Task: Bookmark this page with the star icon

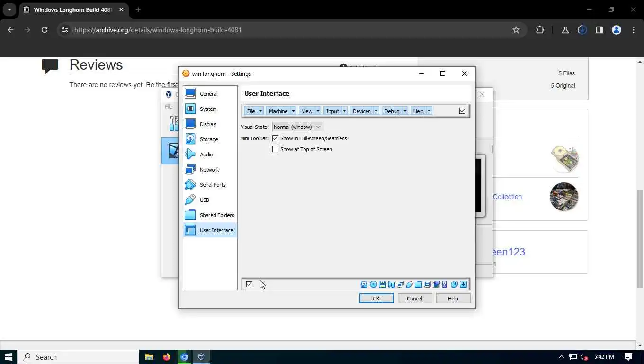Action: tap(516, 30)
